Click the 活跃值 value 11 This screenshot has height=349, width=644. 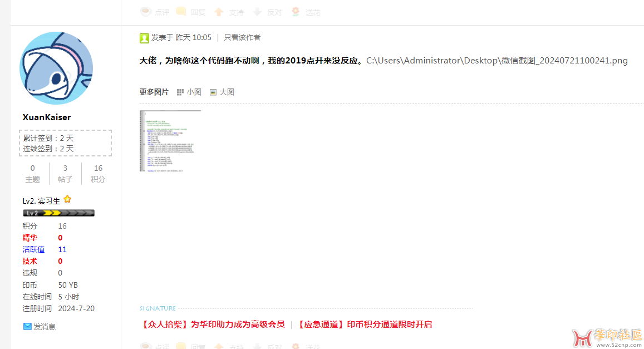[62, 249]
